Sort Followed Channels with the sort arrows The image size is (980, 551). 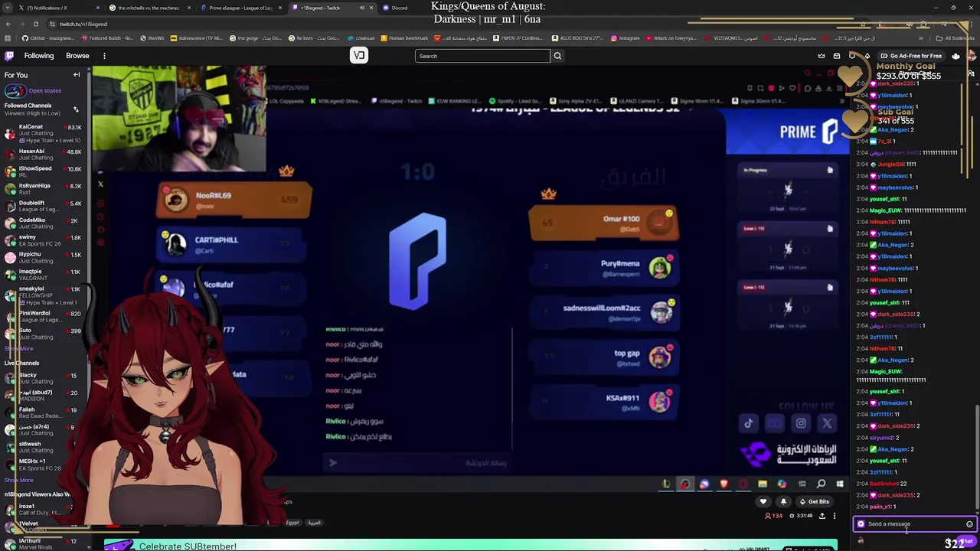point(76,109)
